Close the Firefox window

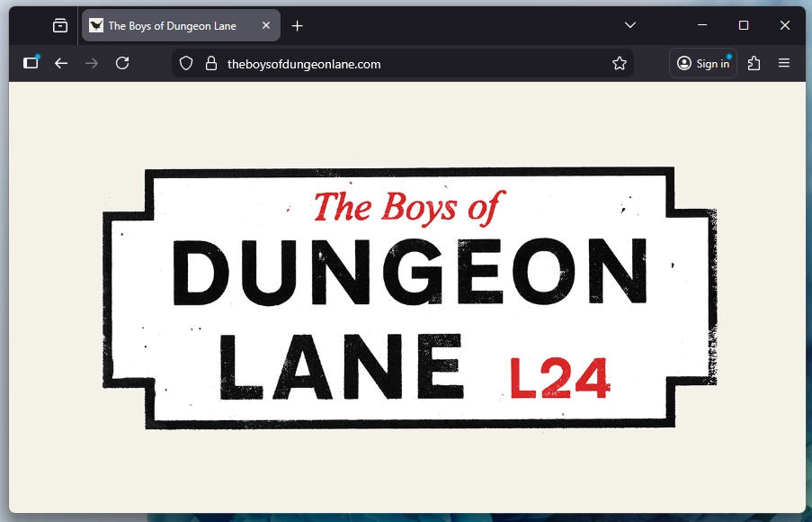tap(785, 25)
